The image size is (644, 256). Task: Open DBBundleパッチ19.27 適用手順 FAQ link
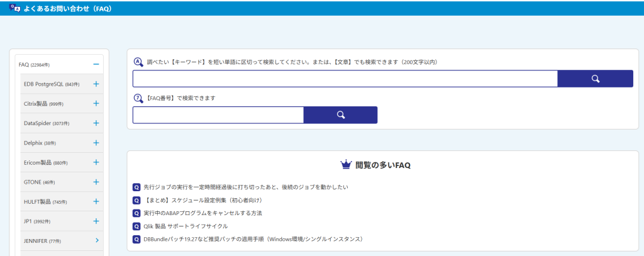click(253, 239)
